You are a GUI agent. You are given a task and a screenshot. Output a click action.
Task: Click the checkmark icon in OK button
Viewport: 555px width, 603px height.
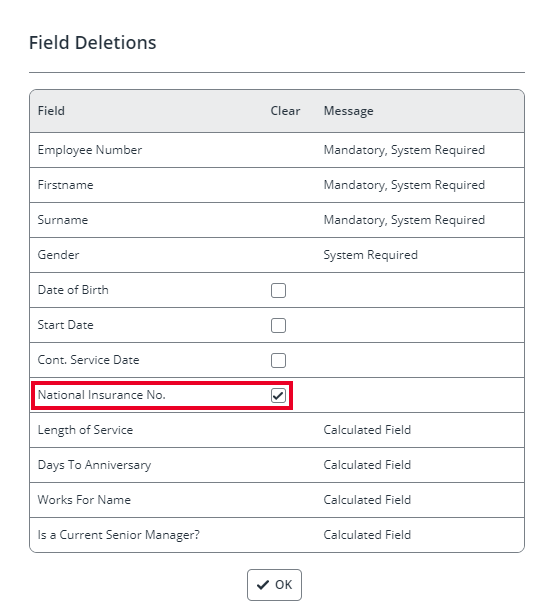coord(263,585)
